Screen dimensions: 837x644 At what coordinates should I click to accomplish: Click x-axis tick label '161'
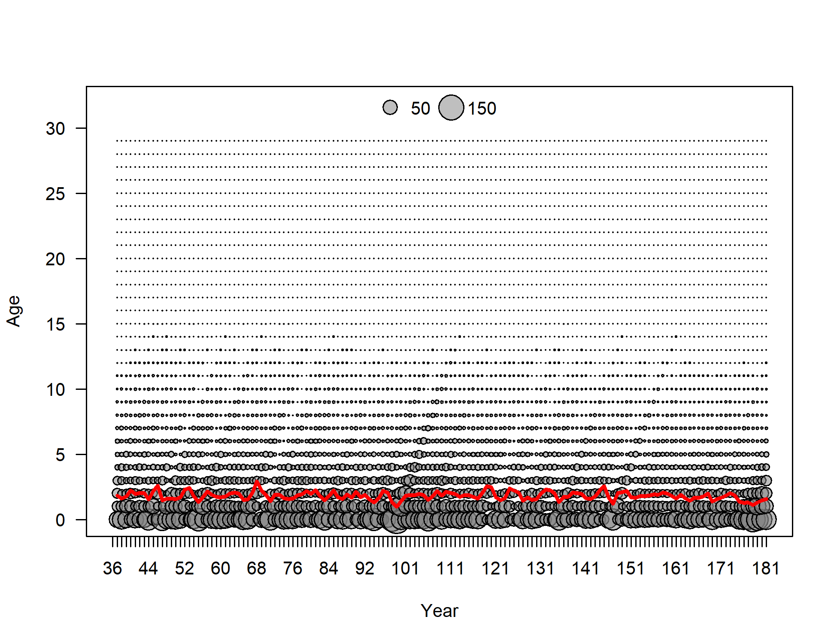676,568
